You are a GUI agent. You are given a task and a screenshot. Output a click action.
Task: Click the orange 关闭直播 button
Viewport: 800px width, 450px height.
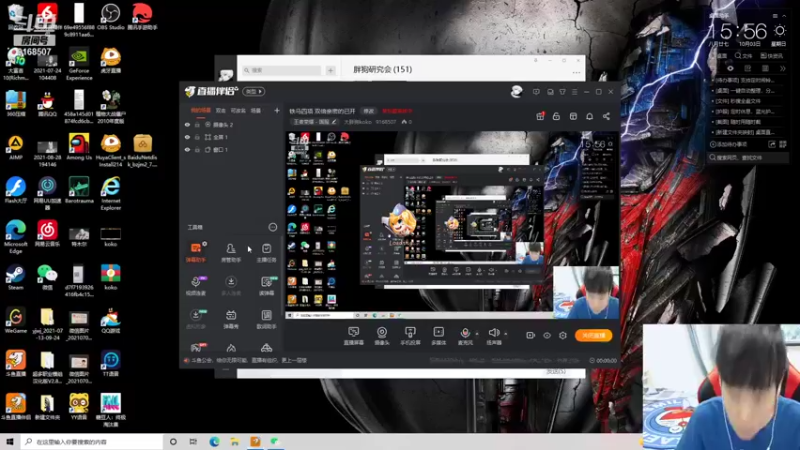click(x=593, y=335)
